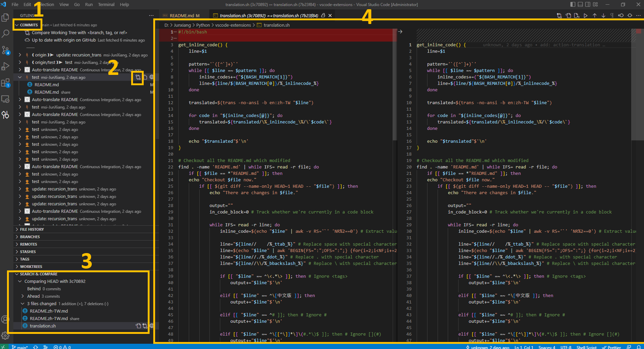The height and width of the screenshot is (349, 644).
Task: Open the Accounts menu icon
Action: click(x=5, y=319)
